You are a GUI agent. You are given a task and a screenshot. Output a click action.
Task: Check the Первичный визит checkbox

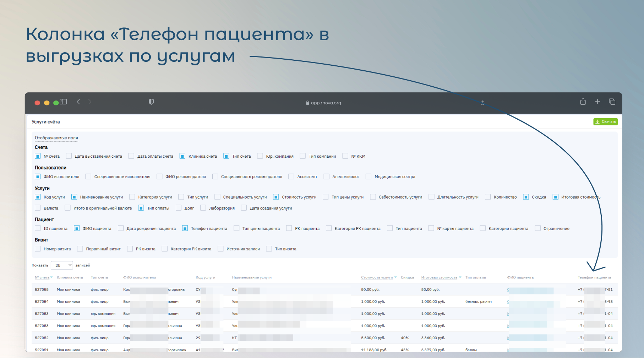[80, 249]
